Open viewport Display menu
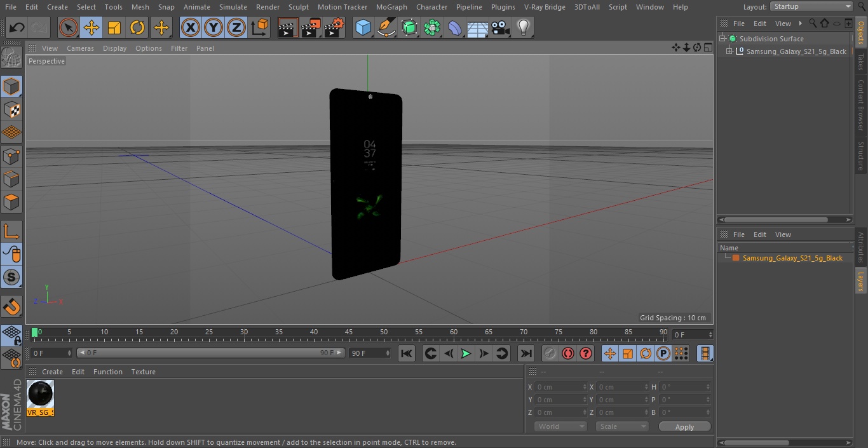868x448 pixels. point(114,48)
